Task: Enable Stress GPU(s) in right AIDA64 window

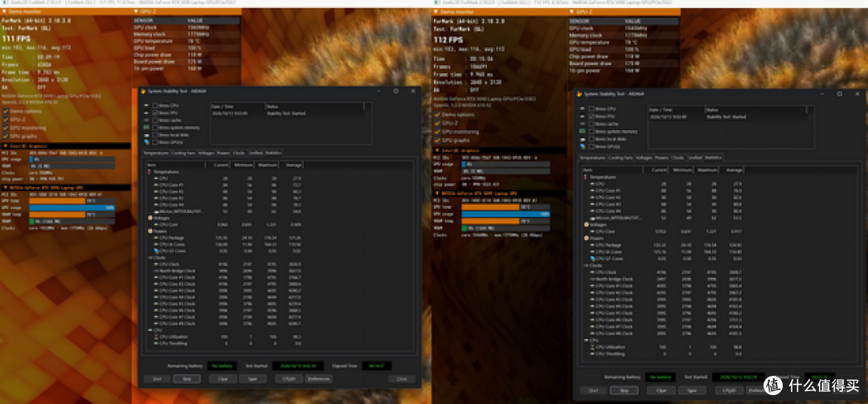Action: [x=592, y=147]
